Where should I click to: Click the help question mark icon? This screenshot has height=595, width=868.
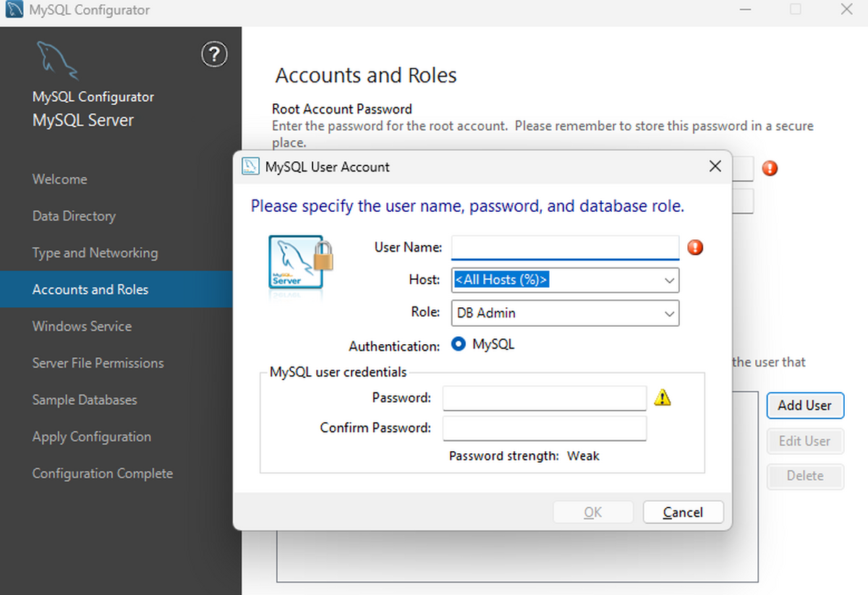coord(214,54)
